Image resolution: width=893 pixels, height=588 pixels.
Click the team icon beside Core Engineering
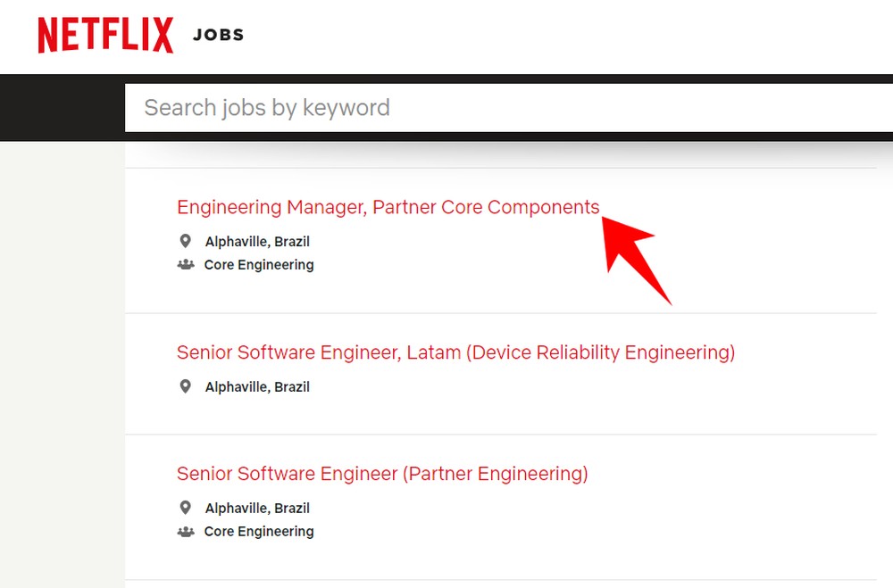pyautogui.click(x=185, y=264)
